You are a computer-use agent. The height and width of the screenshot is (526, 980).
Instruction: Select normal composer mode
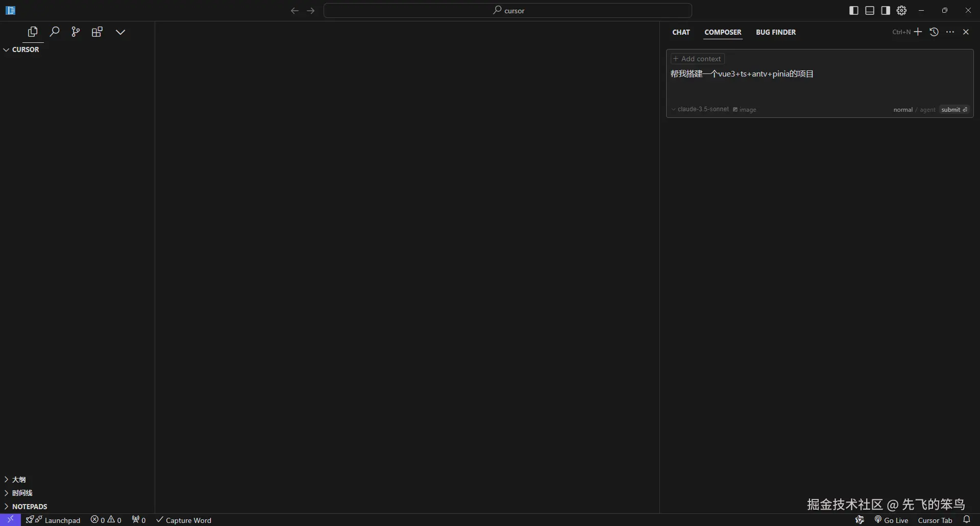pos(902,110)
